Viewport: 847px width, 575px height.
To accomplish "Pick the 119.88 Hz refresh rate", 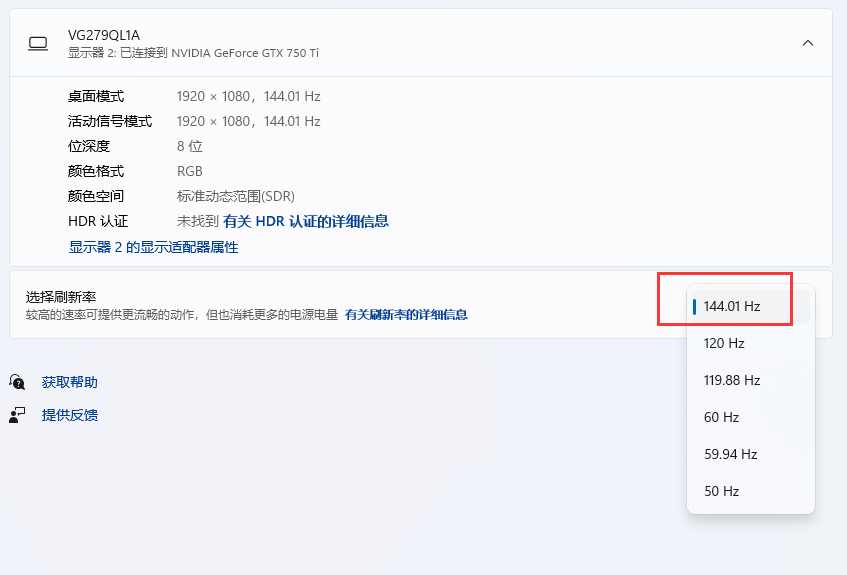I will [x=732, y=380].
